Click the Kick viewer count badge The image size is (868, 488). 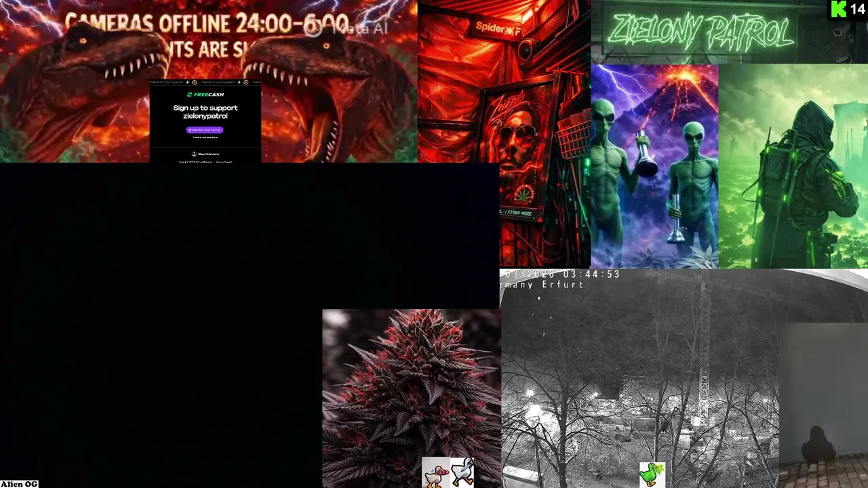click(848, 9)
